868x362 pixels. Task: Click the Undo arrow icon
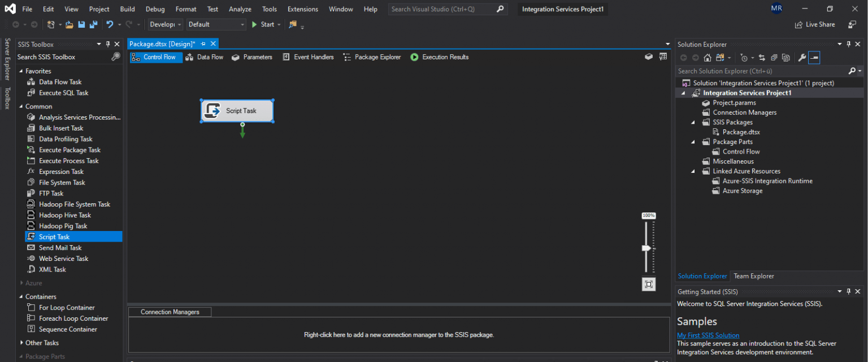coord(110,24)
